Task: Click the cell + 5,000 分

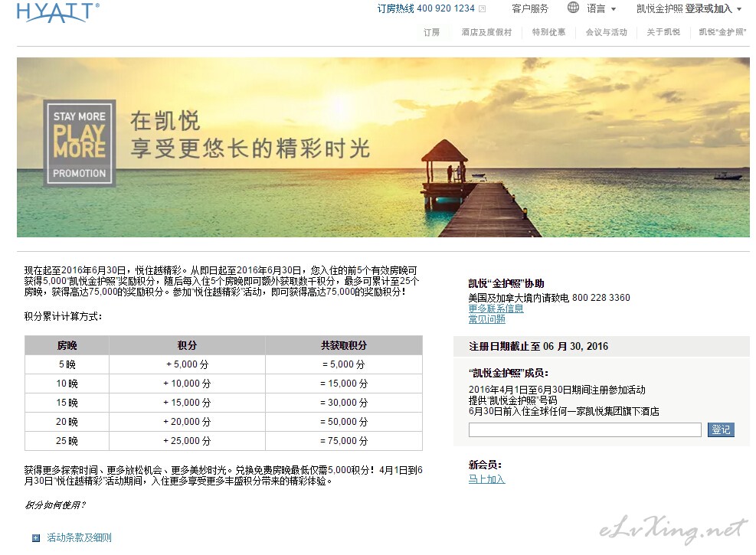Action: [187, 364]
